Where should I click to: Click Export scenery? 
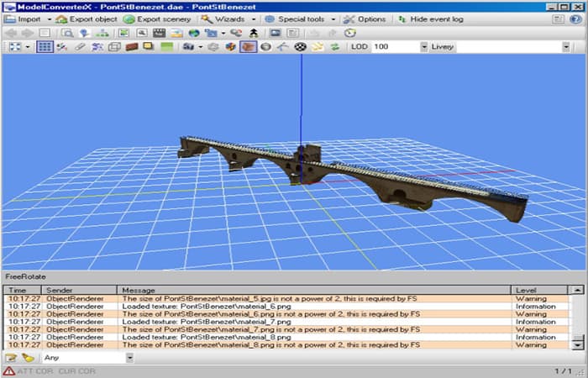157,19
